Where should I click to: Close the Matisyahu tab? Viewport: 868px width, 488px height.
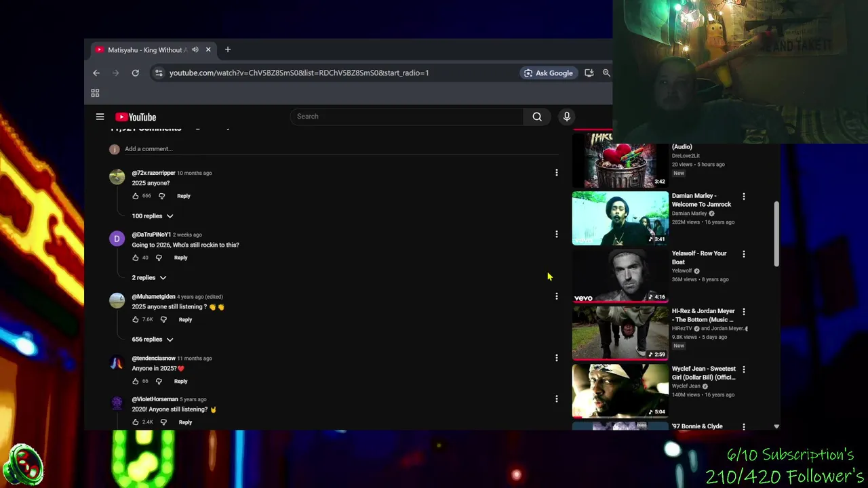coord(208,49)
